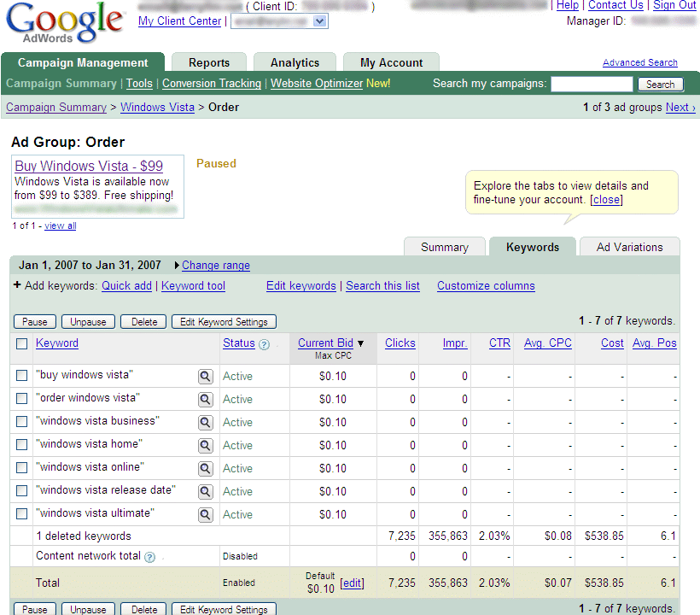The width and height of the screenshot is (700, 615).
Task: Open the Summary tab of ad group
Action: (x=445, y=247)
